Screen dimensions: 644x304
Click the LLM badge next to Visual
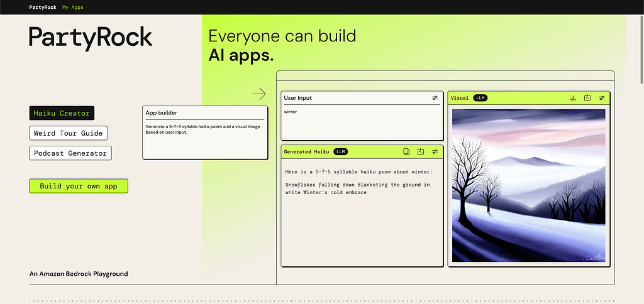point(480,98)
